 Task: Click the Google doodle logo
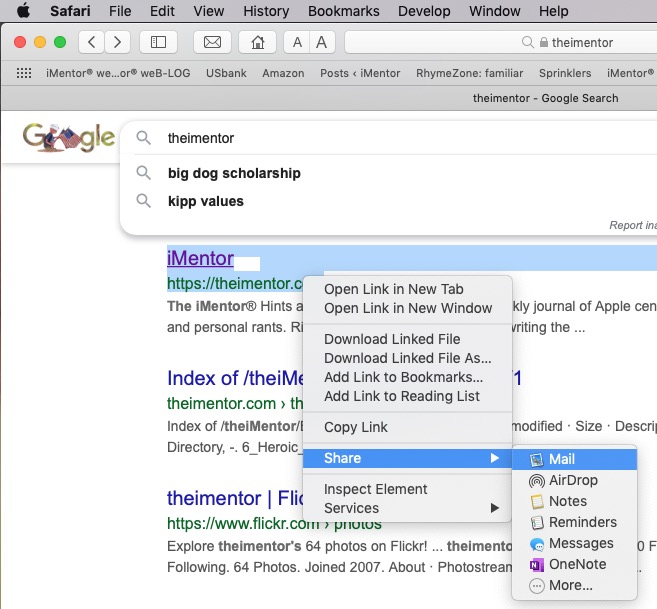click(x=69, y=137)
